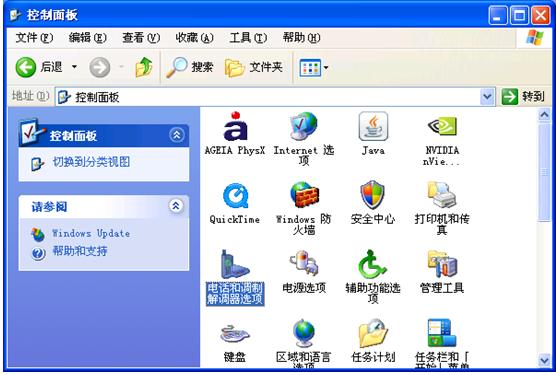Collapse the 请参阅 panel section
556x375 pixels.
(x=176, y=206)
